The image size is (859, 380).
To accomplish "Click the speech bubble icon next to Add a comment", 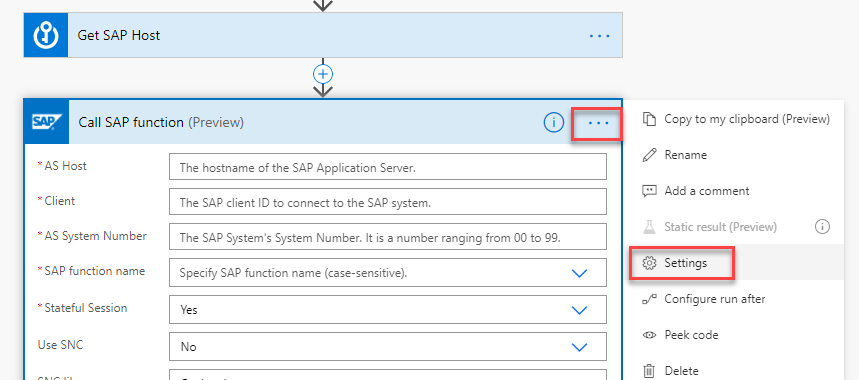I will (649, 191).
